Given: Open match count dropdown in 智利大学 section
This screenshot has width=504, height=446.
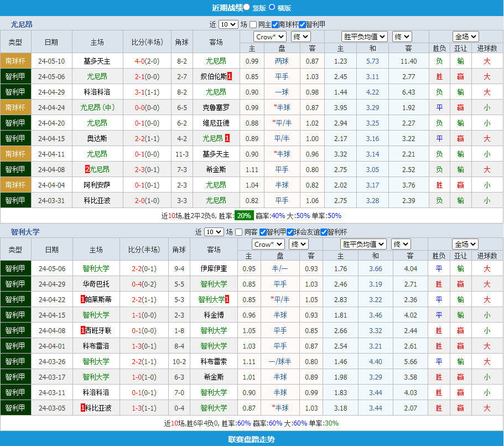Looking at the screenshot, I should click(214, 232).
